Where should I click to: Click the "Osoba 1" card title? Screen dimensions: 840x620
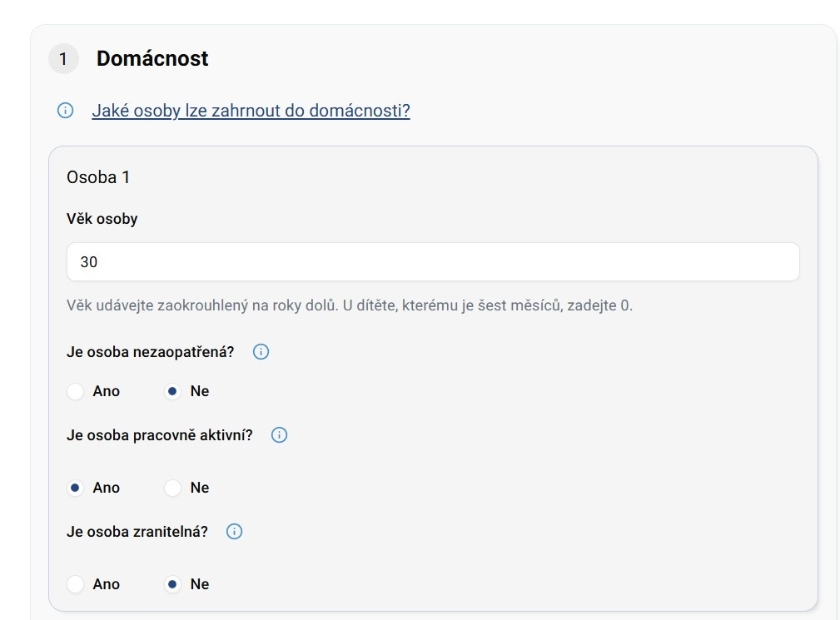pyautogui.click(x=98, y=177)
